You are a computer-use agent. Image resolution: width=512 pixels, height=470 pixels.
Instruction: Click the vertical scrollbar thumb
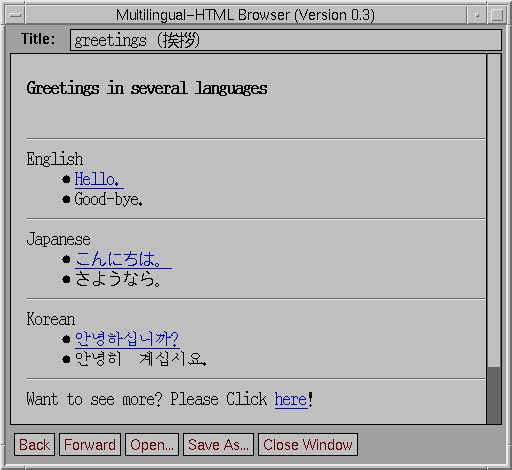[x=494, y=395]
